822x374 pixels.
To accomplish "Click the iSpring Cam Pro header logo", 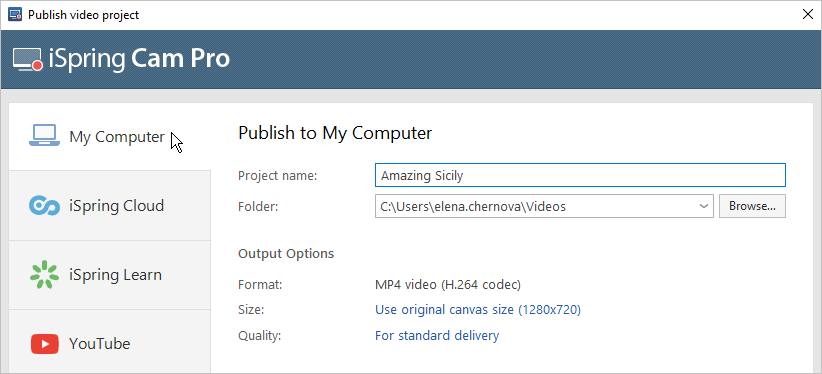I will tap(121, 59).
